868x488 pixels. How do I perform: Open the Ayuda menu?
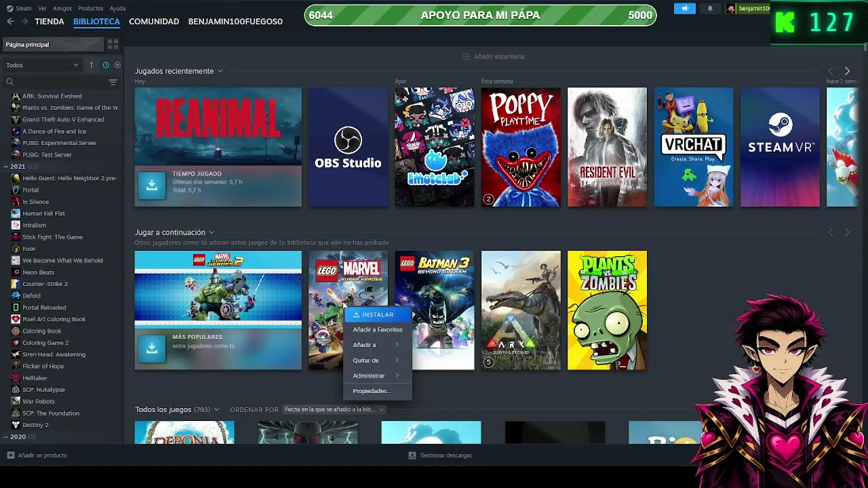(x=117, y=9)
